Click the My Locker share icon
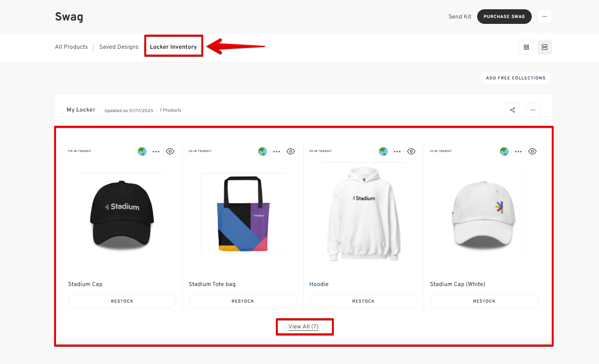The width and height of the screenshot is (599, 364). tap(512, 110)
